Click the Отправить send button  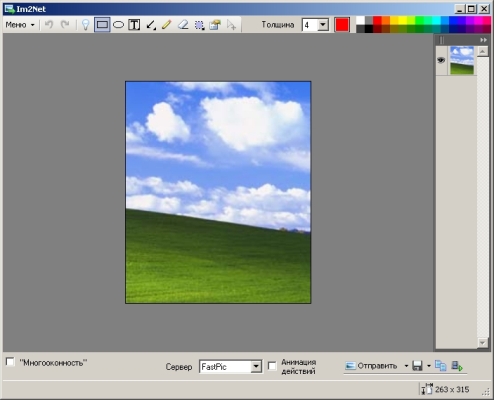point(371,366)
